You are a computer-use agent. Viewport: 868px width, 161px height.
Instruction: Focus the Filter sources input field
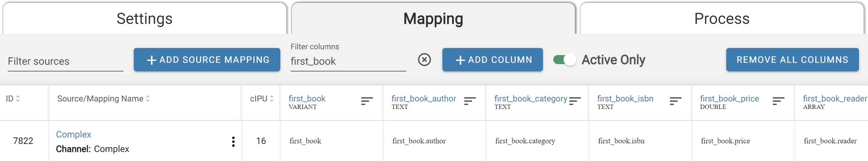click(65, 62)
